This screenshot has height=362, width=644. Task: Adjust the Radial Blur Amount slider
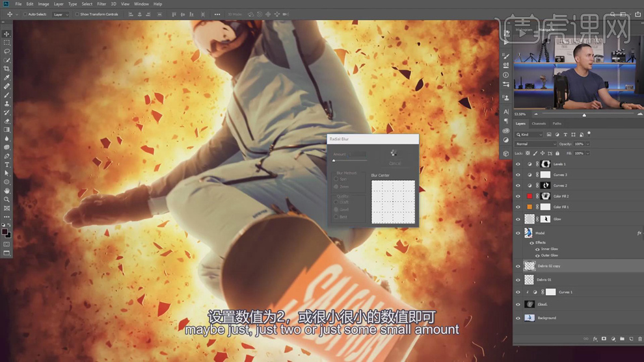click(x=334, y=161)
